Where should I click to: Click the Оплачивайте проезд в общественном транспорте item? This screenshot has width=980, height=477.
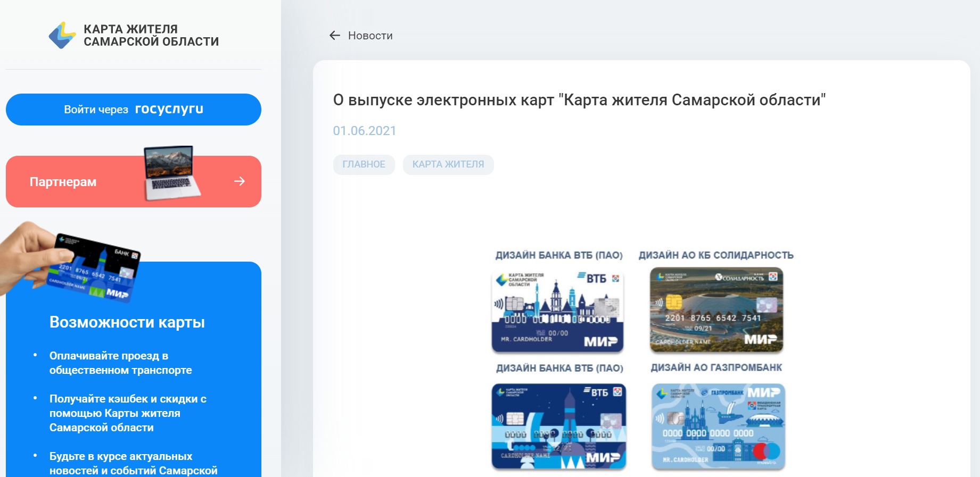pyautogui.click(x=121, y=363)
